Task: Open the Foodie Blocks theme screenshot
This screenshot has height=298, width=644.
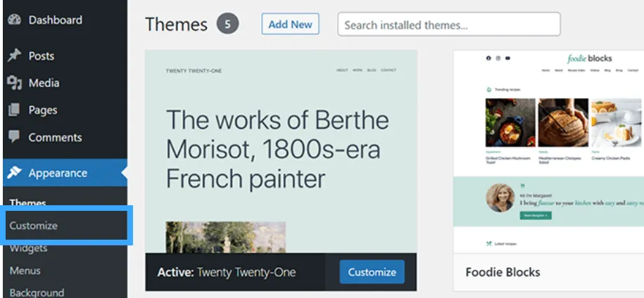Action: [x=549, y=151]
